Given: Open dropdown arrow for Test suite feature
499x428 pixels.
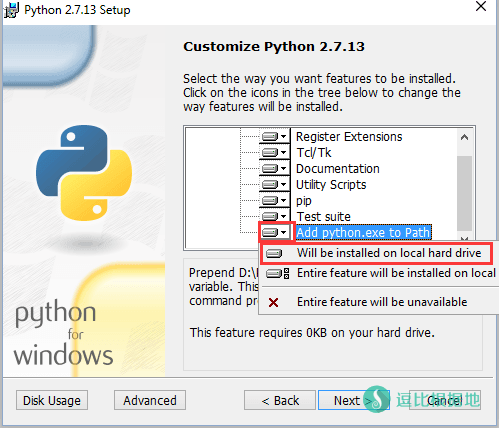Looking at the screenshot, I should click(284, 216).
